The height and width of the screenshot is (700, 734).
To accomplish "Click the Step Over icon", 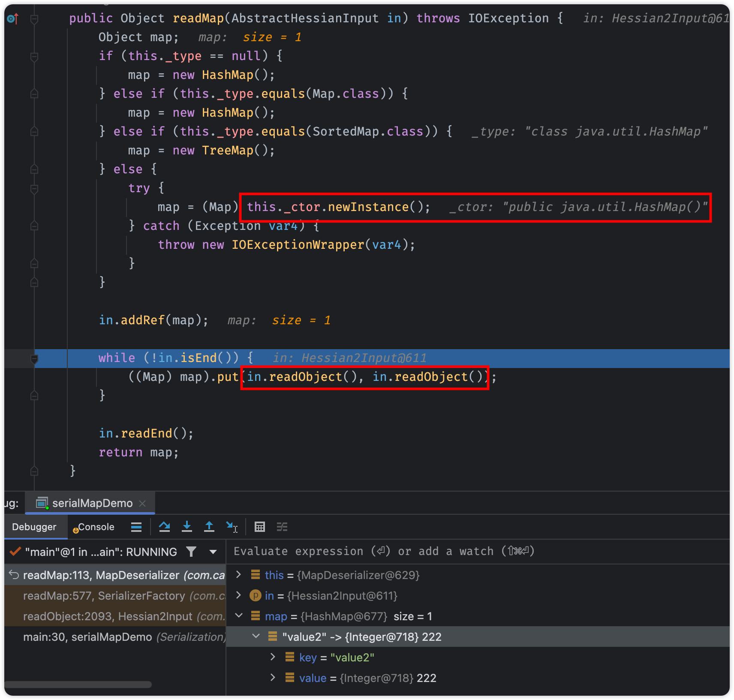I will 164,527.
